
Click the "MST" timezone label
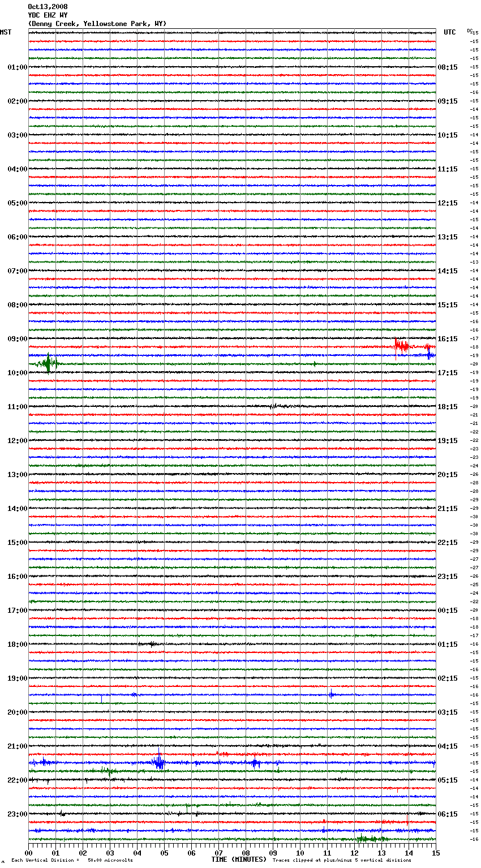tap(6, 32)
